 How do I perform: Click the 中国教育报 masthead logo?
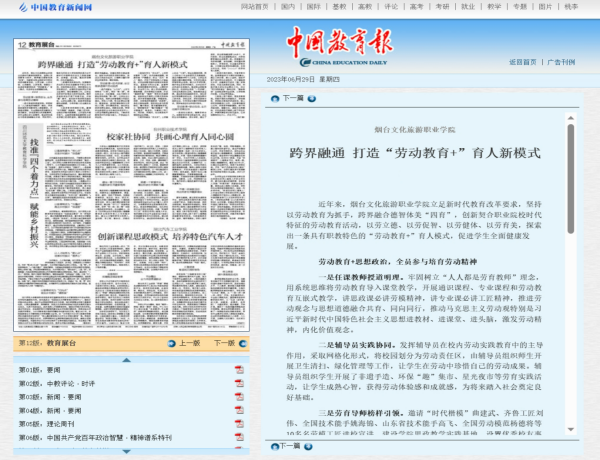(340, 46)
